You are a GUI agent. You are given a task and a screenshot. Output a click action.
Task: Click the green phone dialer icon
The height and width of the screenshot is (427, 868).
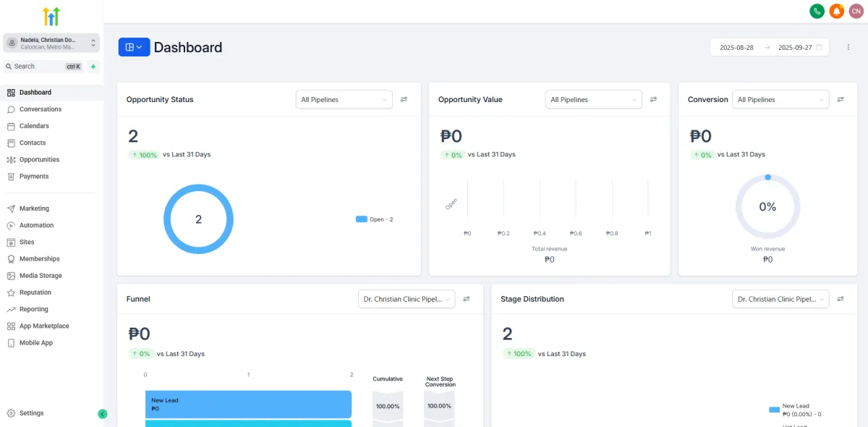point(817,11)
